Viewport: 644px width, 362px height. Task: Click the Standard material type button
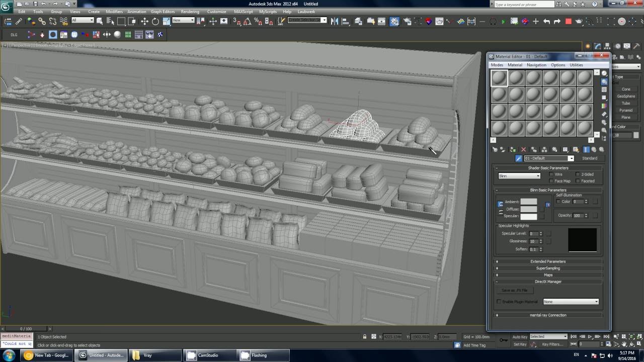tap(590, 158)
